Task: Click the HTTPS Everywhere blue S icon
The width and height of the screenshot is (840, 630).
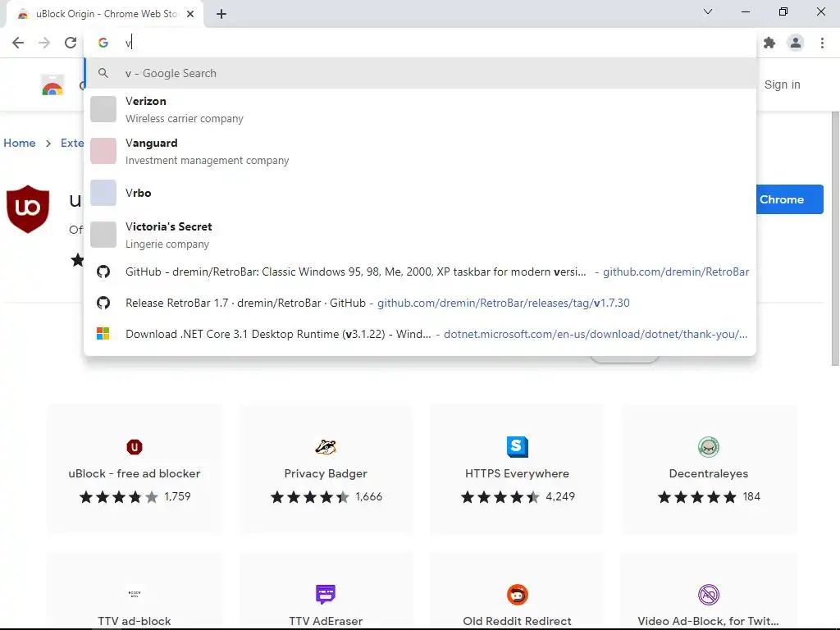Action: [x=517, y=447]
